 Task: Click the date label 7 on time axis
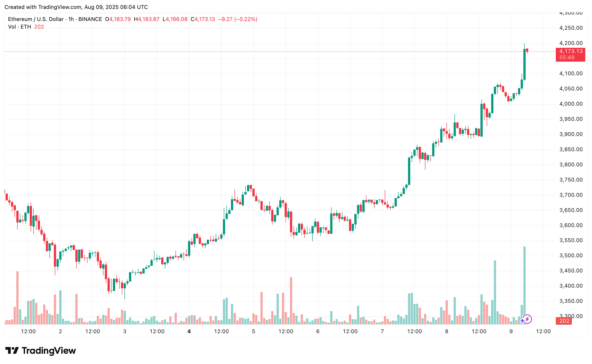click(x=382, y=331)
